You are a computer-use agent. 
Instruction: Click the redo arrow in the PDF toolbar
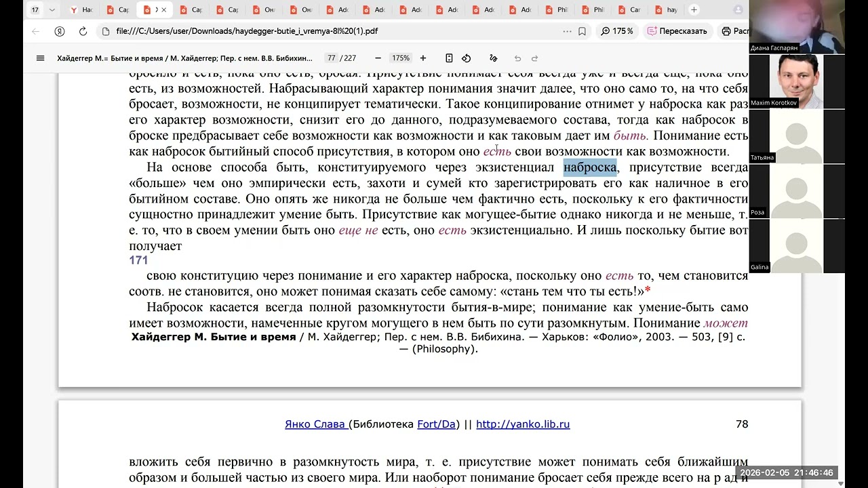tap(534, 58)
